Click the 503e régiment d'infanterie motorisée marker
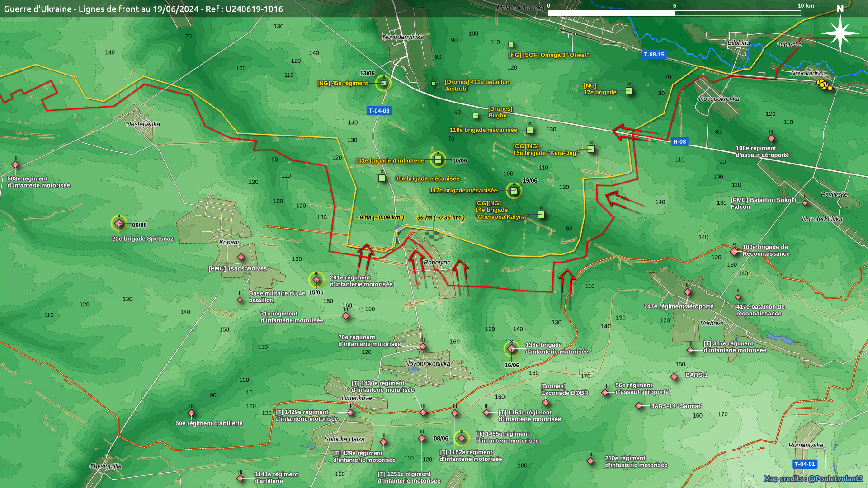This screenshot has width=868, height=488. (x=15, y=164)
